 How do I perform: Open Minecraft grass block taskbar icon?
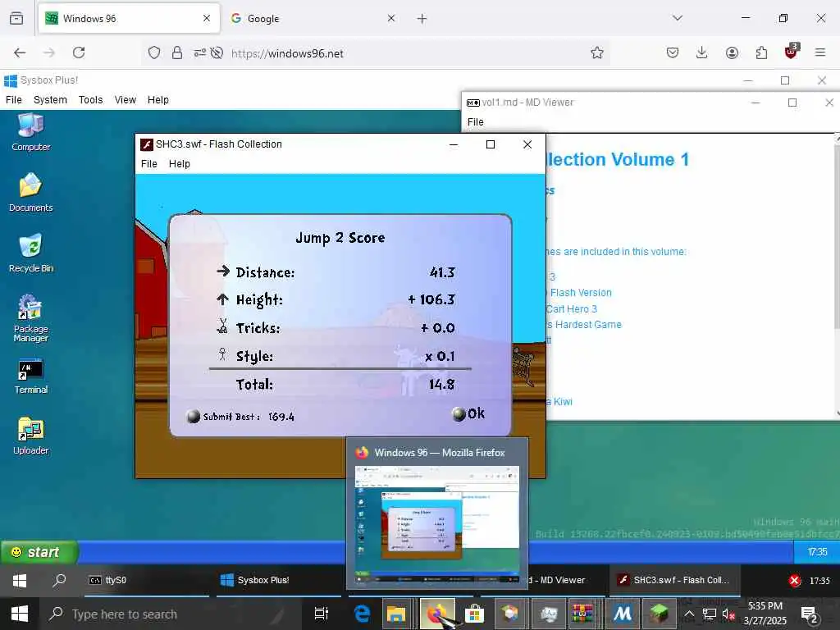tap(659, 614)
